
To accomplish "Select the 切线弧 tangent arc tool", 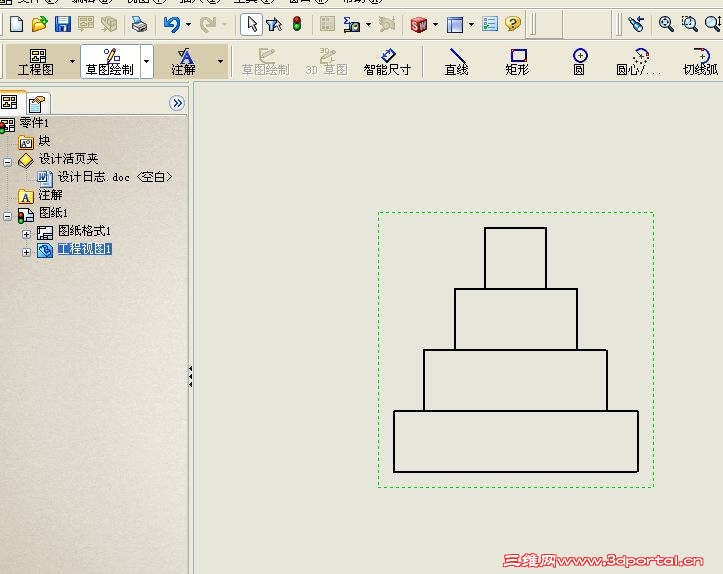I will coord(701,62).
